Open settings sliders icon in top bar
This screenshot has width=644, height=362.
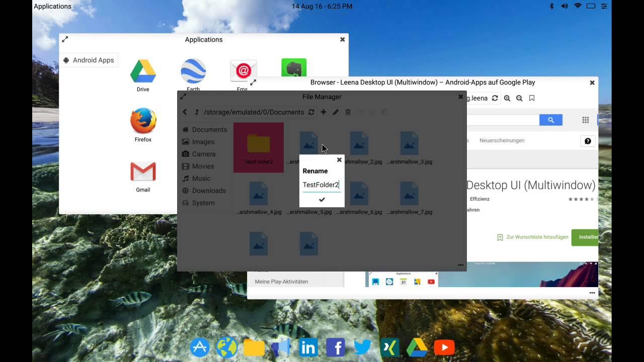(604, 6)
